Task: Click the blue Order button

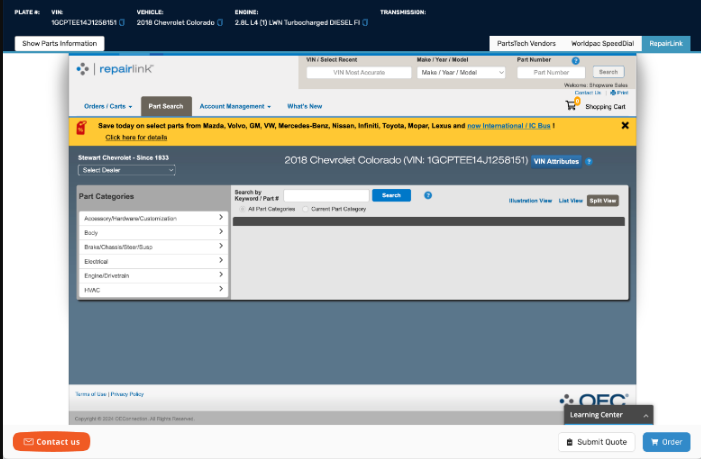Action: (666, 442)
